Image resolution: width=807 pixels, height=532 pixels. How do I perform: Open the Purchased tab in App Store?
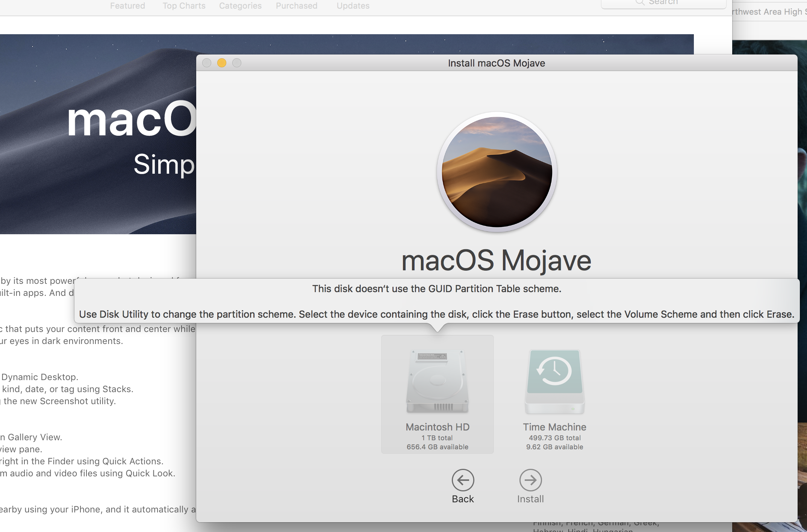297,6
